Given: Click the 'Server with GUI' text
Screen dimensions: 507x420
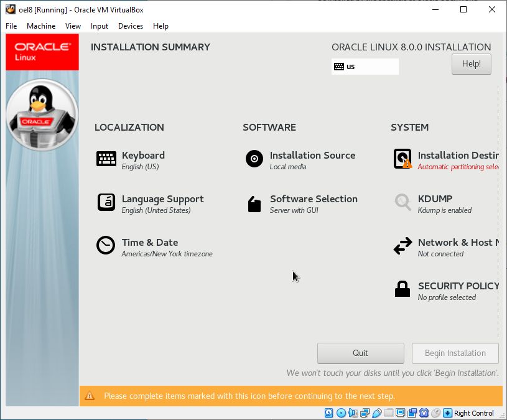Looking at the screenshot, I should tap(294, 210).
